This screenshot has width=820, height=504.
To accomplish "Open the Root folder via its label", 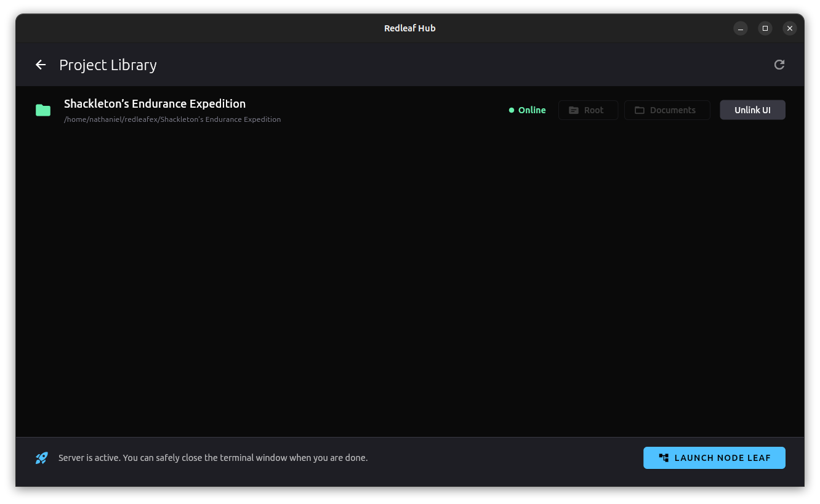I will [593, 110].
